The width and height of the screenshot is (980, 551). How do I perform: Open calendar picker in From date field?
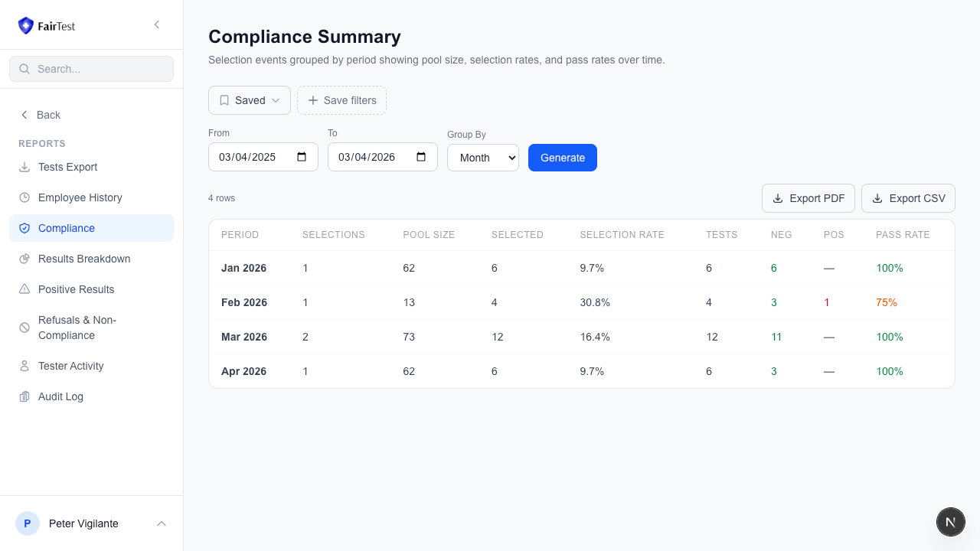302,157
